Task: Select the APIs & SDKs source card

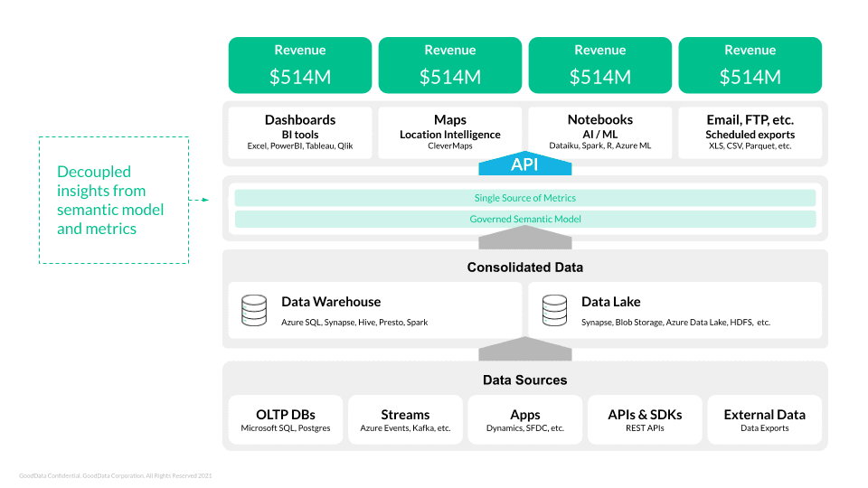Action: click(645, 419)
